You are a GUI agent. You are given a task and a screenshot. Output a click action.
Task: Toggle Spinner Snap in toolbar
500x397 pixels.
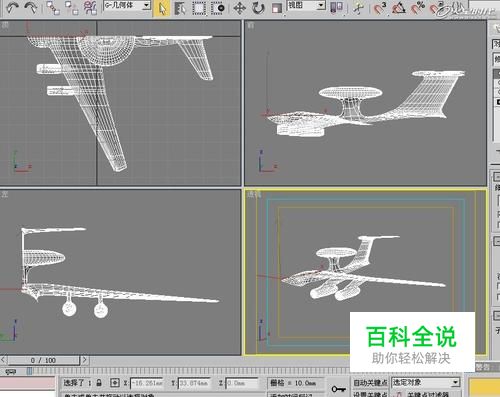tap(437, 8)
